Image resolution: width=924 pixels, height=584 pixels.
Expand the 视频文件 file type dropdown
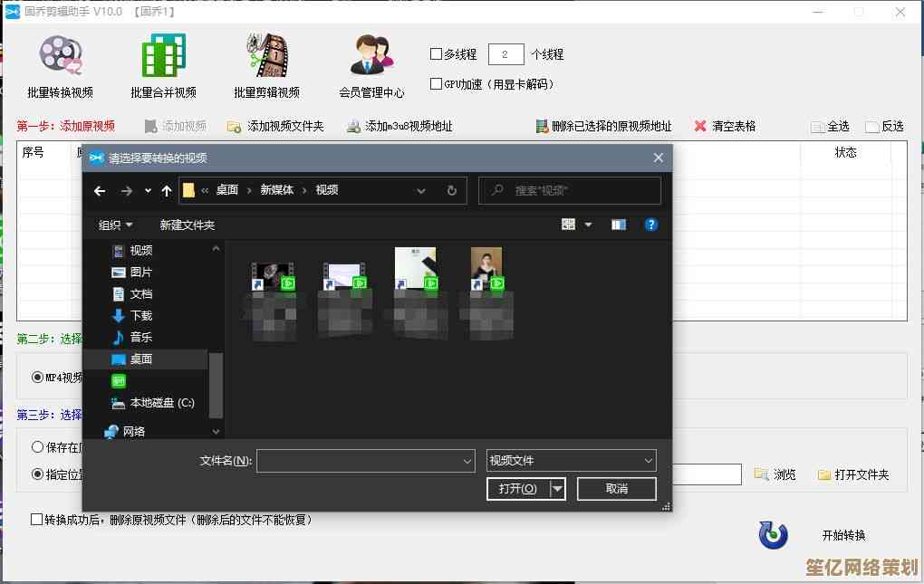click(x=648, y=461)
